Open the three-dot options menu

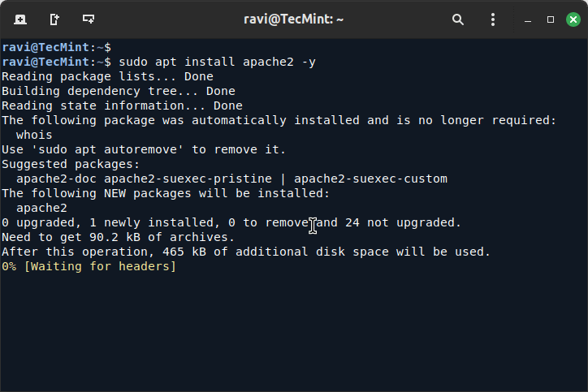click(x=492, y=19)
